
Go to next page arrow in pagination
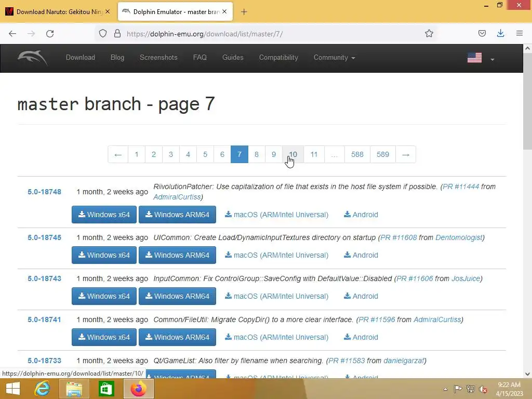[x=405, y=154]
